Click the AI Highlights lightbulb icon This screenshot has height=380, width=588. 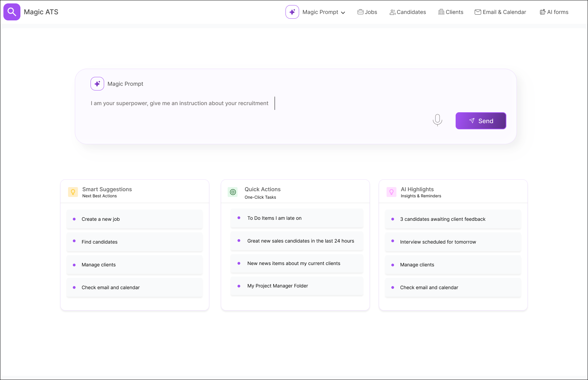point(391,192)
